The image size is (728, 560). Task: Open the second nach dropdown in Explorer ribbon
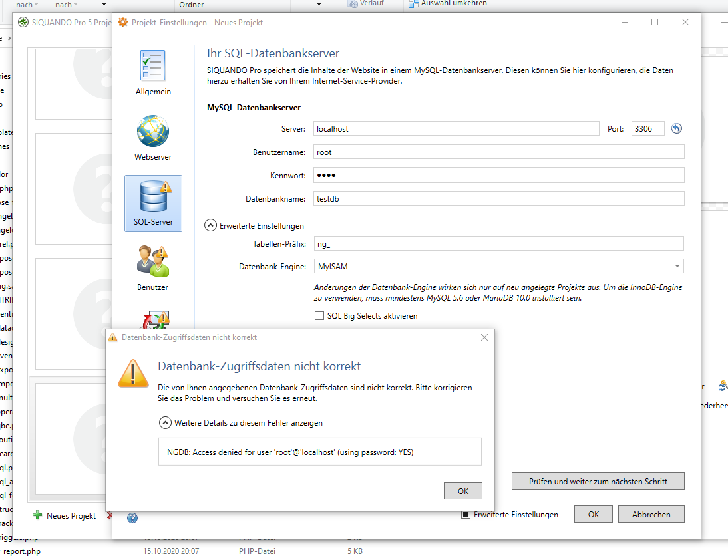click(67, 5)
